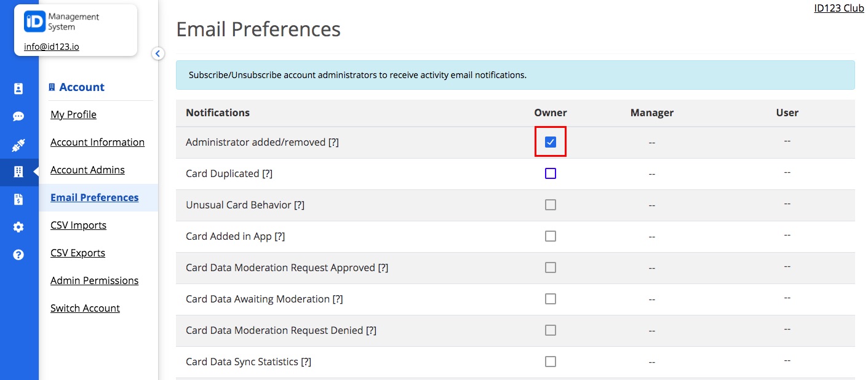Enable Unusual Card Behavior Owner notification

point(550,204)
